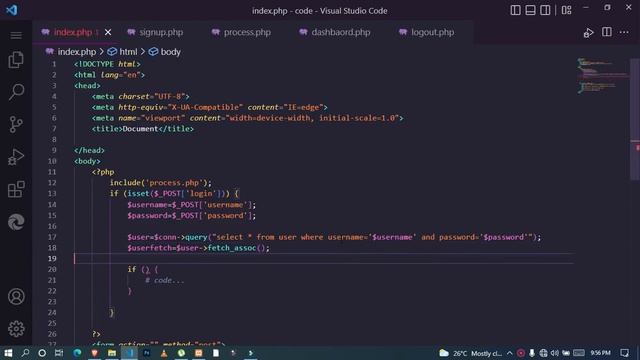Open the Extensions view
This screenshot has height=360, width=640.
click(16, 189)
